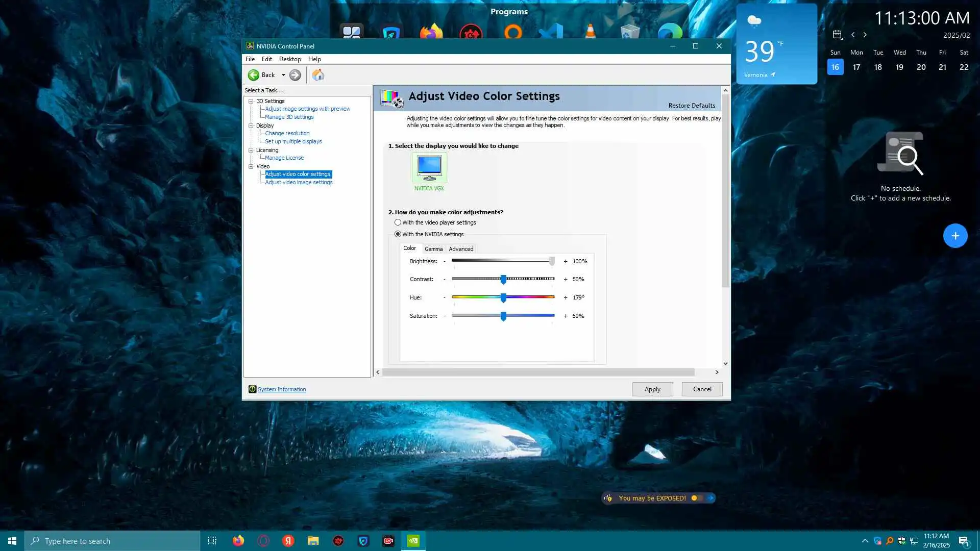Click the Home icon in toolbar

click(318, 75)
